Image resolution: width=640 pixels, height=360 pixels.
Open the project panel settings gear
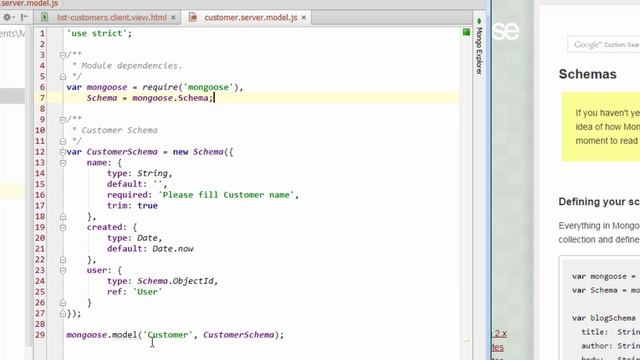7,18
